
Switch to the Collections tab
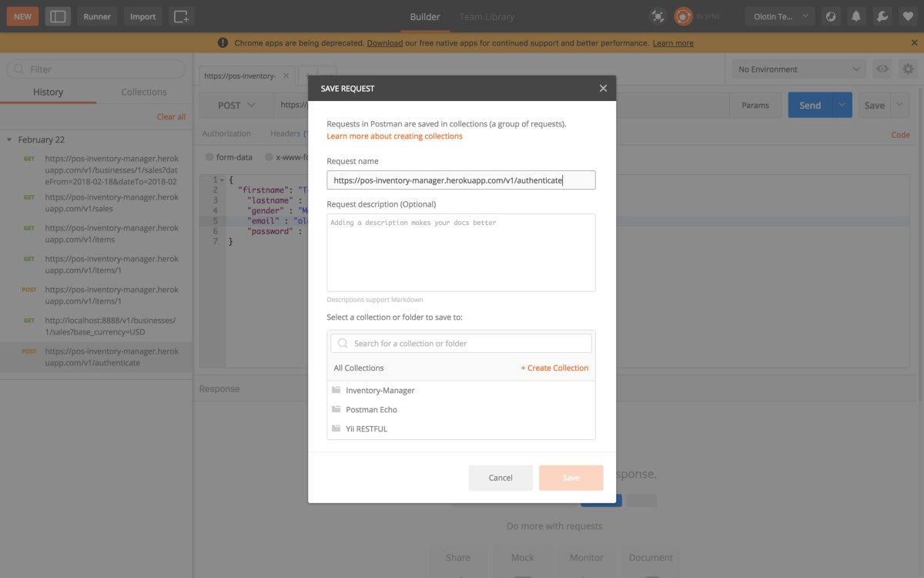(x=144, y=92)
